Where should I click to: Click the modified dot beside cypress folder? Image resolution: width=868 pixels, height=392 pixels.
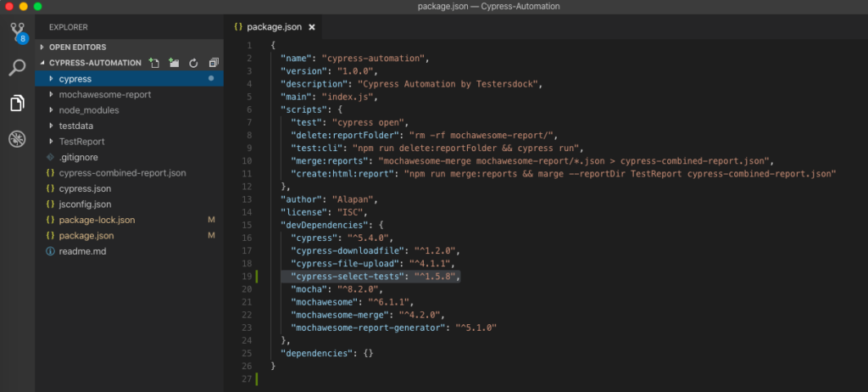tap(211, 79)
